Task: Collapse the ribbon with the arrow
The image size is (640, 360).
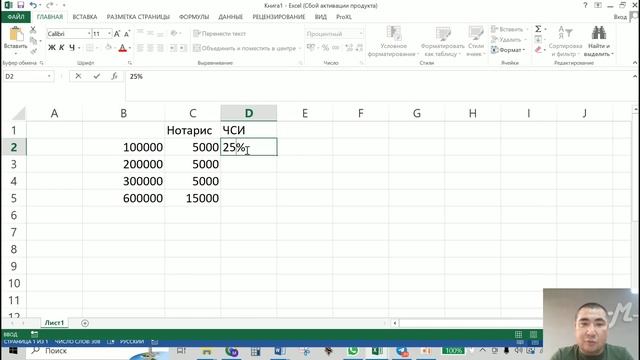Action: [635, 63]
